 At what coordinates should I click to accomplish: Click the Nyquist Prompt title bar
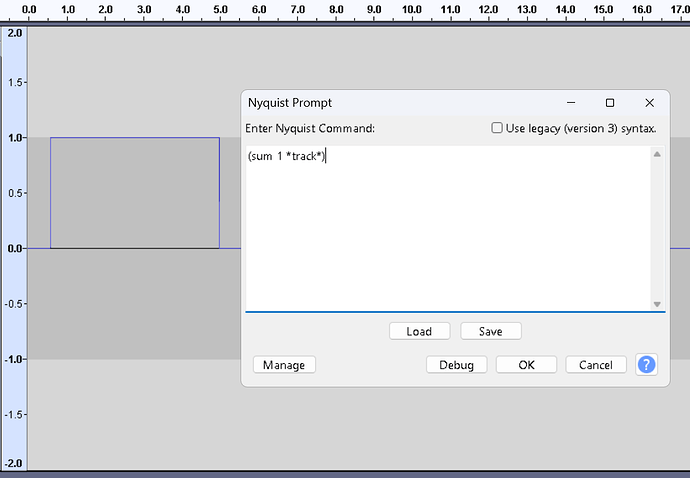click(400, 103)
